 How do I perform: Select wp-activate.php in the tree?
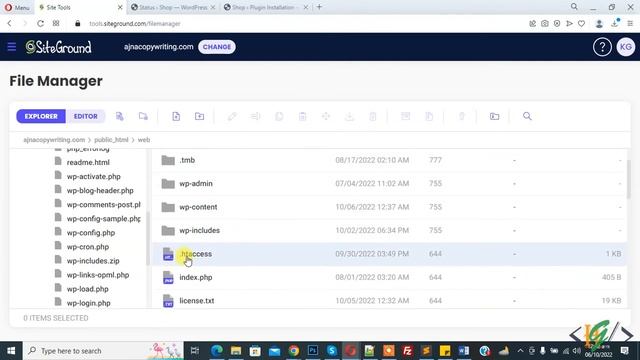point(93,176)
